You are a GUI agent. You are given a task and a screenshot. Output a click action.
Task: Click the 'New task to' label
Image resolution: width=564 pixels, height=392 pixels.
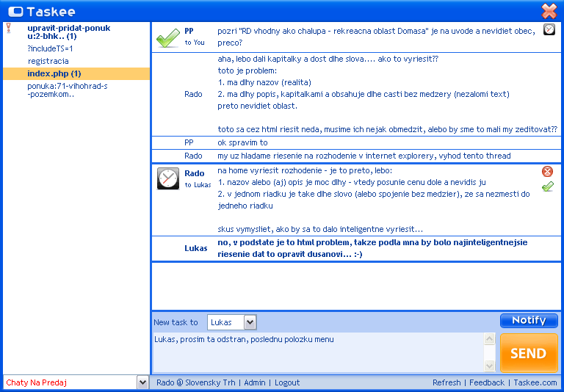click(x=176, y=322)
